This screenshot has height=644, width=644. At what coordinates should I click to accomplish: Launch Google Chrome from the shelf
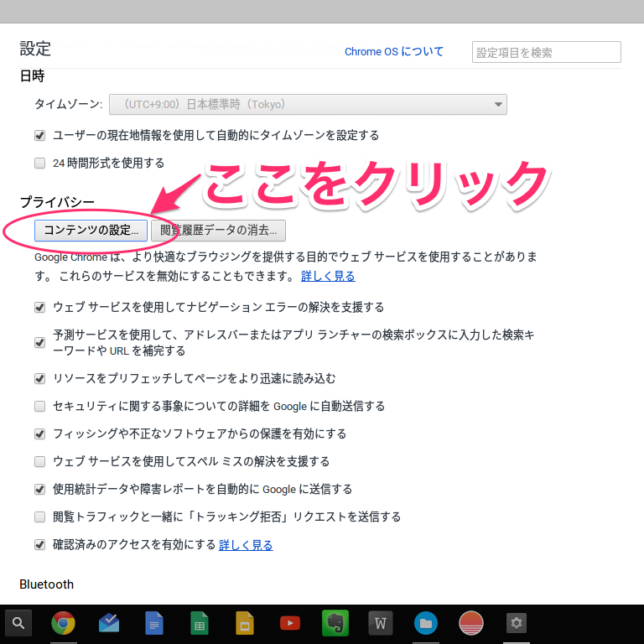[x=63, y=623]
